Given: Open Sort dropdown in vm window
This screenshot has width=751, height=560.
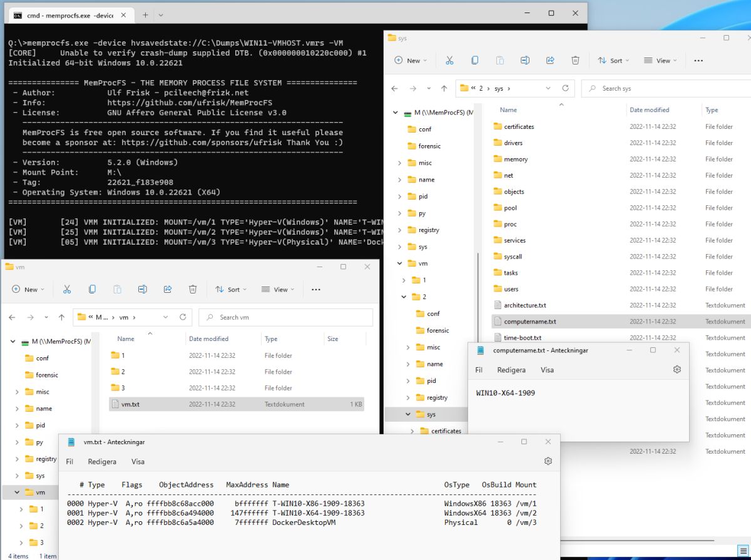Looking at the screenshot, I should [232, 289].
